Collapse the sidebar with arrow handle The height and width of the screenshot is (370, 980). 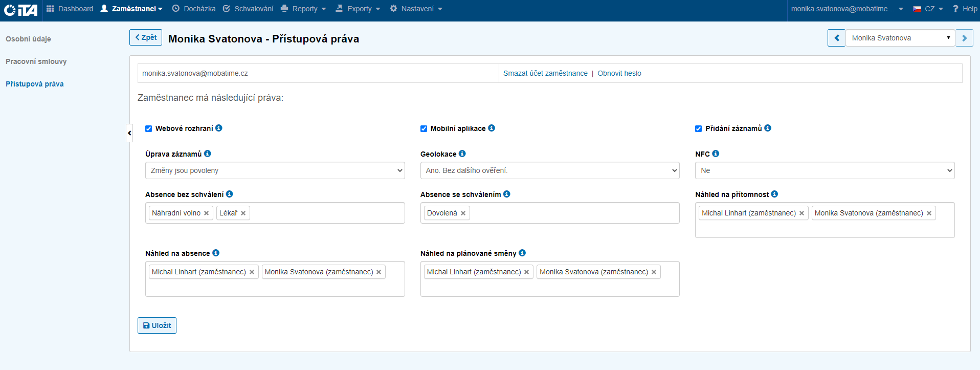pyautogui.click(x=129, y=133)
